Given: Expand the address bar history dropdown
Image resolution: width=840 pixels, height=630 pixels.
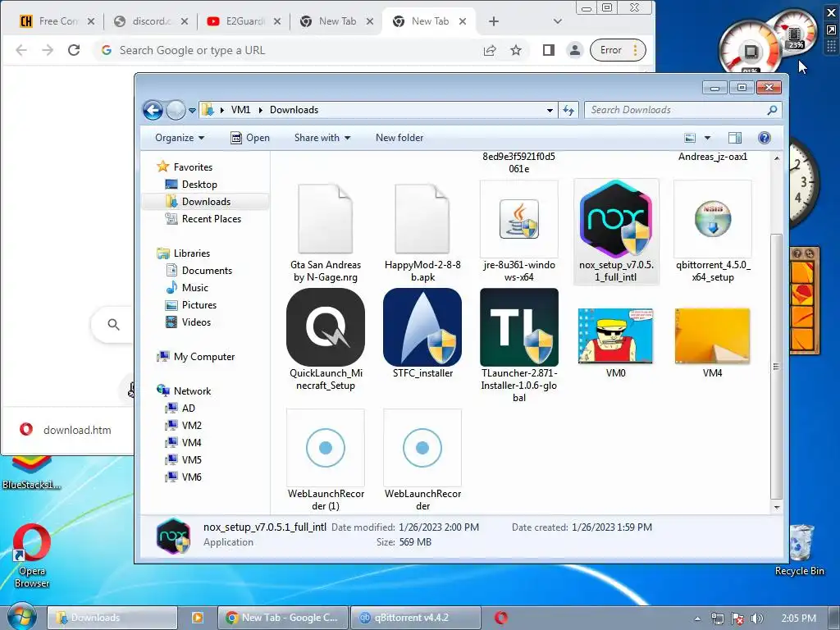Looking at the screenshot, I should pos(550,111).
